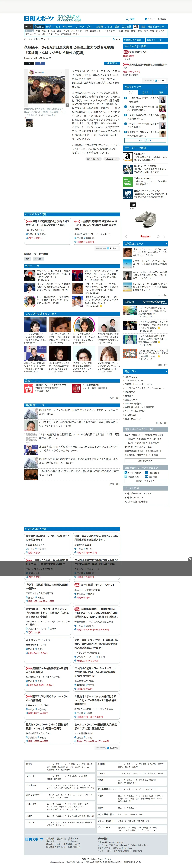Click the Nikkan Sports site logo

pyautogui.click(x=39, y=19)
